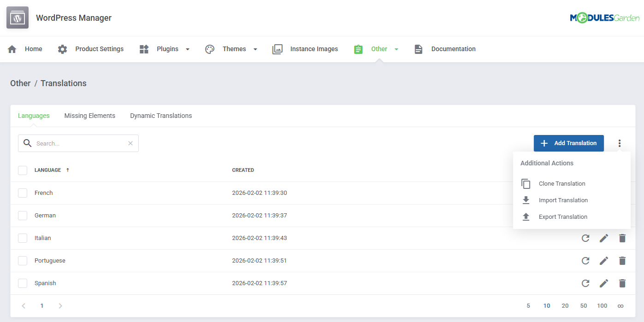Expand the Themes dropdown
This screenshot has width=644, height=322.
pyautogui.click(x=254, y=49)
